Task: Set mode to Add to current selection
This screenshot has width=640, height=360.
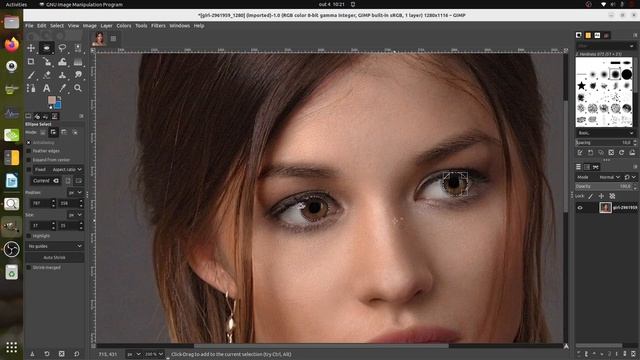Action: pos(53,132)
